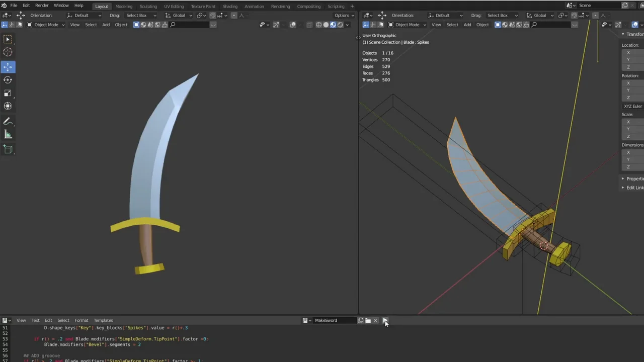
Task: Click the Options button in the left viewport
Action: coord(343,16)
